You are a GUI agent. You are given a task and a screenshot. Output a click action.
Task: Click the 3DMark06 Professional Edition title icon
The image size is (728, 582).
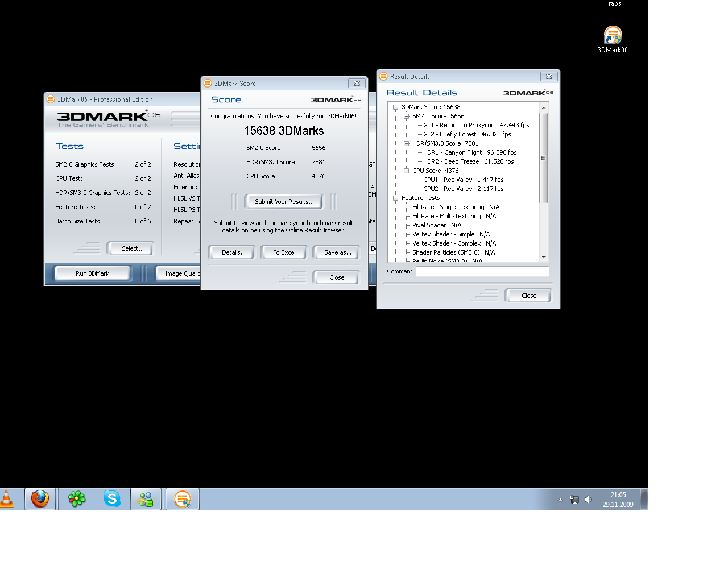tap(51, 99)
